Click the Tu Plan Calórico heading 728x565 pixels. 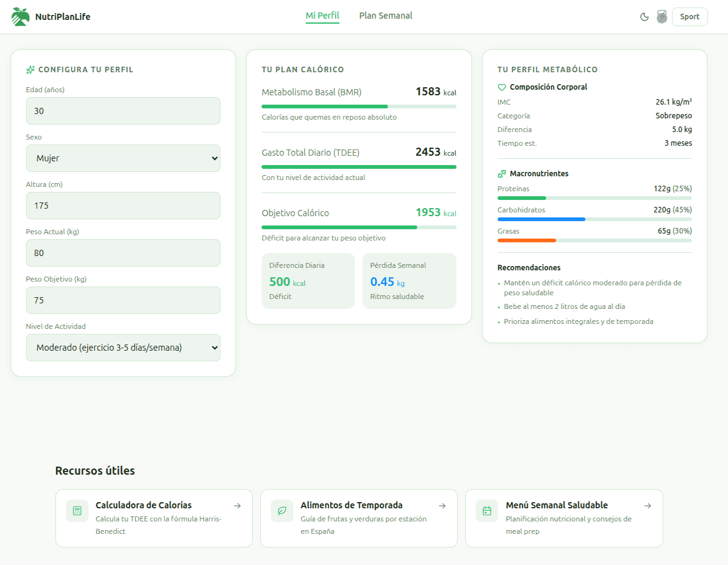coord(303,70)
